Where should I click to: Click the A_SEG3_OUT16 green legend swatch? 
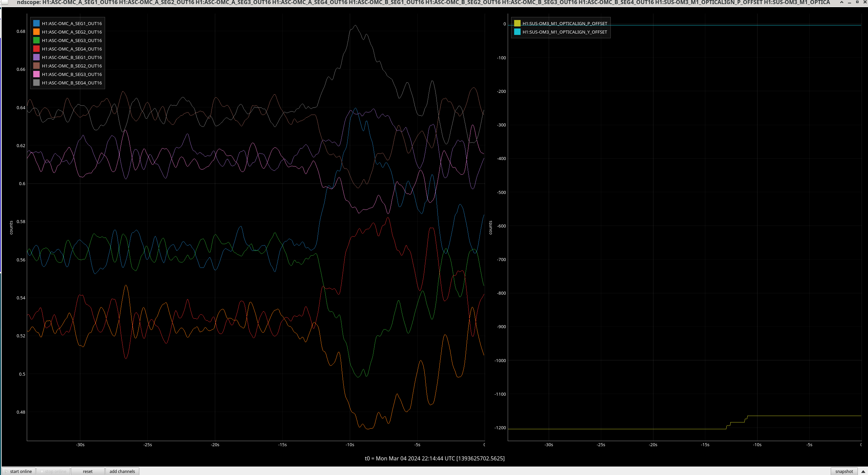click(x=37, y=40)
